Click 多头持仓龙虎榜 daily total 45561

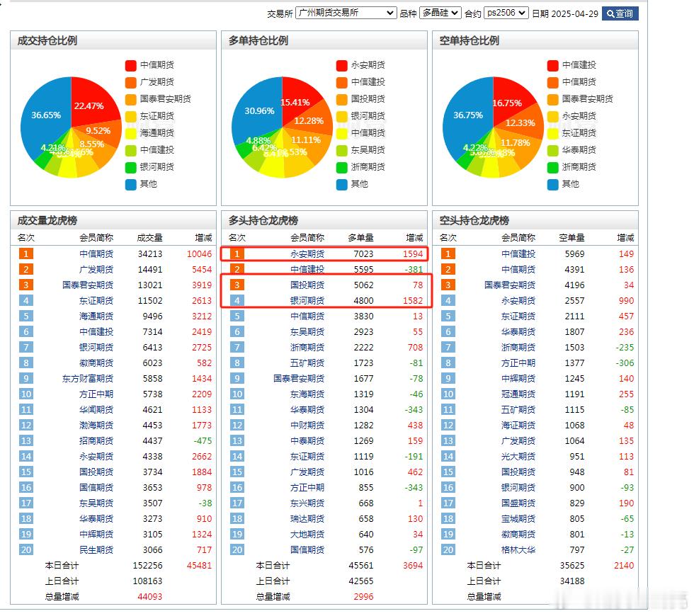(361, 566)
